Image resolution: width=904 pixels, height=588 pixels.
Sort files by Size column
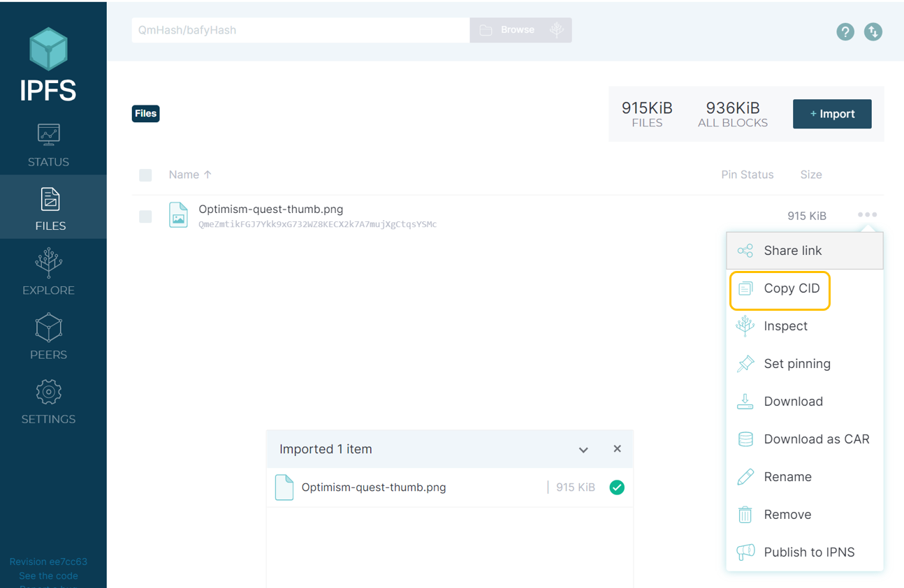(810, 175)
